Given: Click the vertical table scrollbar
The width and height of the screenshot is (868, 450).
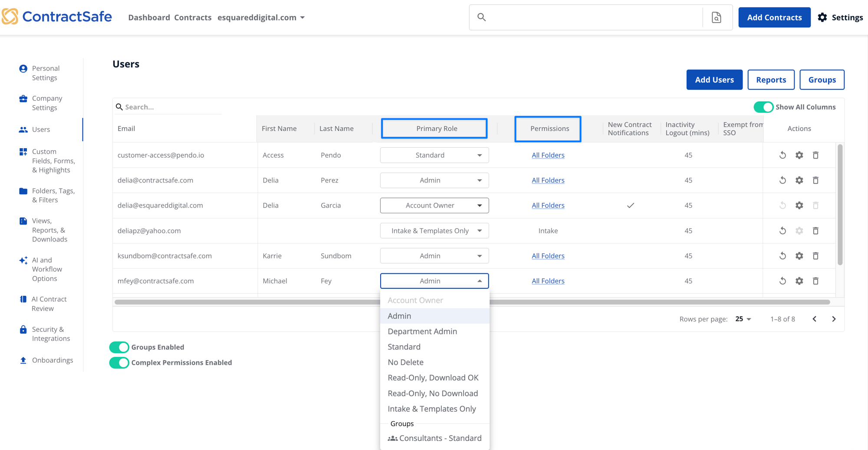Looking at the screenshot, I should [840, 204].
